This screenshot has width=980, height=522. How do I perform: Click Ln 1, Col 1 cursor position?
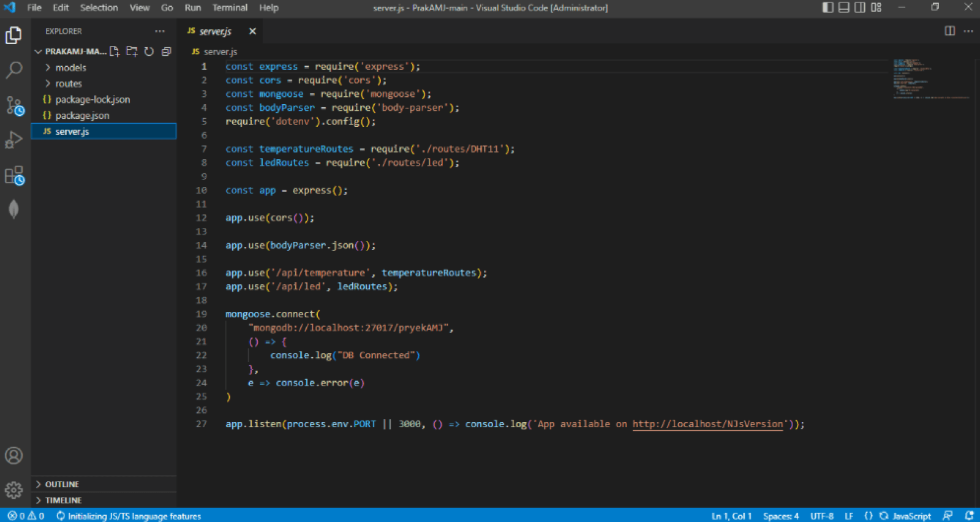(x=731, y=516)
